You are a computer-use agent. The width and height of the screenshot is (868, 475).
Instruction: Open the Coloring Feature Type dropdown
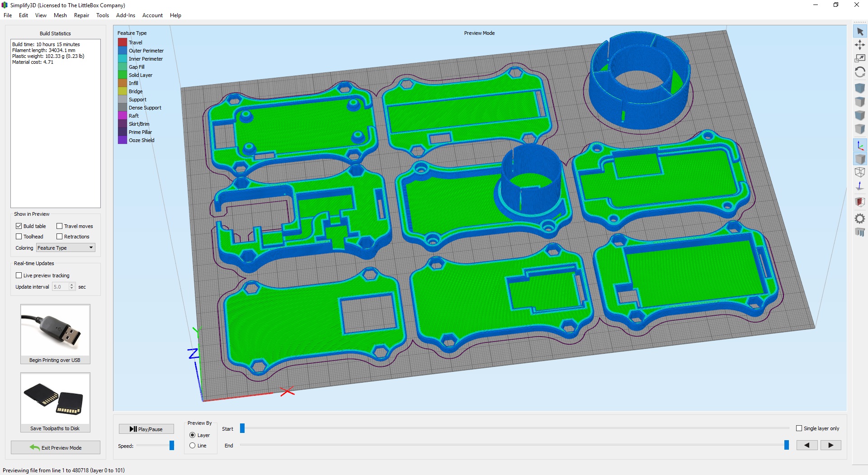66,248
